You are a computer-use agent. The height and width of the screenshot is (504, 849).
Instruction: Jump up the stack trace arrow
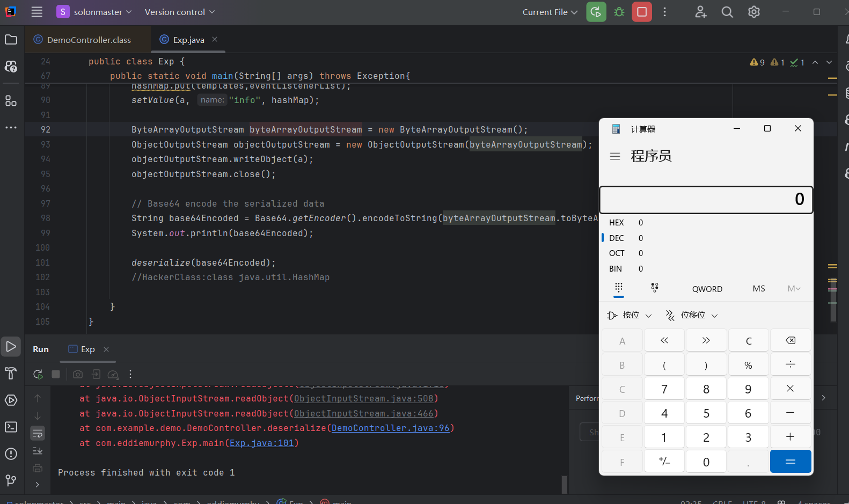point(38,398)
